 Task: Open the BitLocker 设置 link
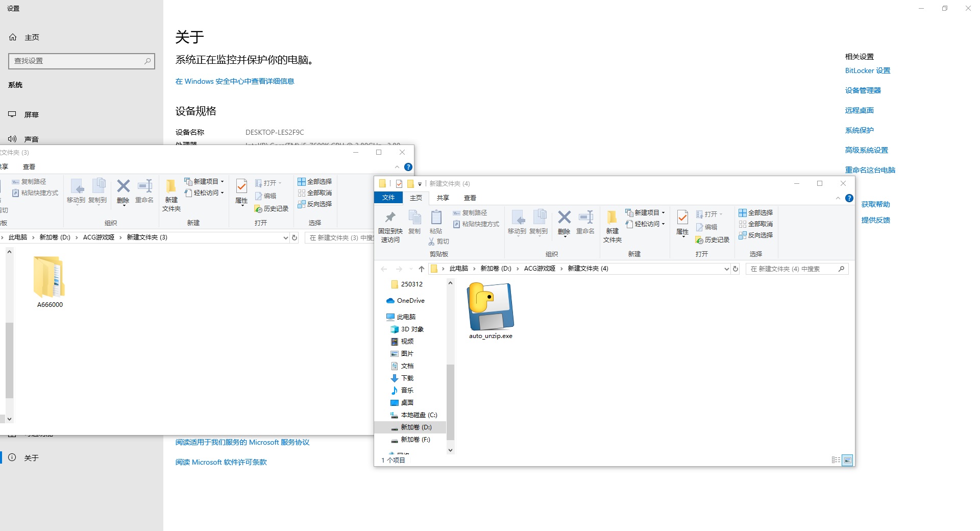pos(867,70)
